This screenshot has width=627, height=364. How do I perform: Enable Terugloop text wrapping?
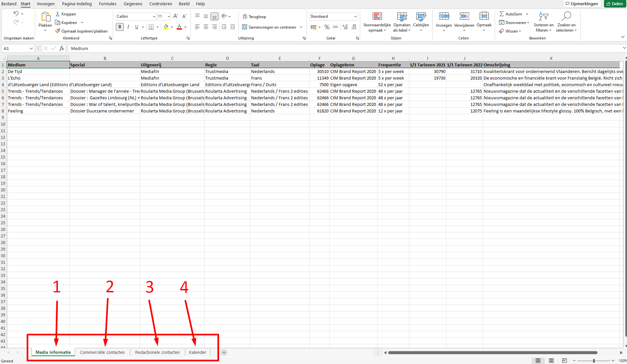pos(254,17)
